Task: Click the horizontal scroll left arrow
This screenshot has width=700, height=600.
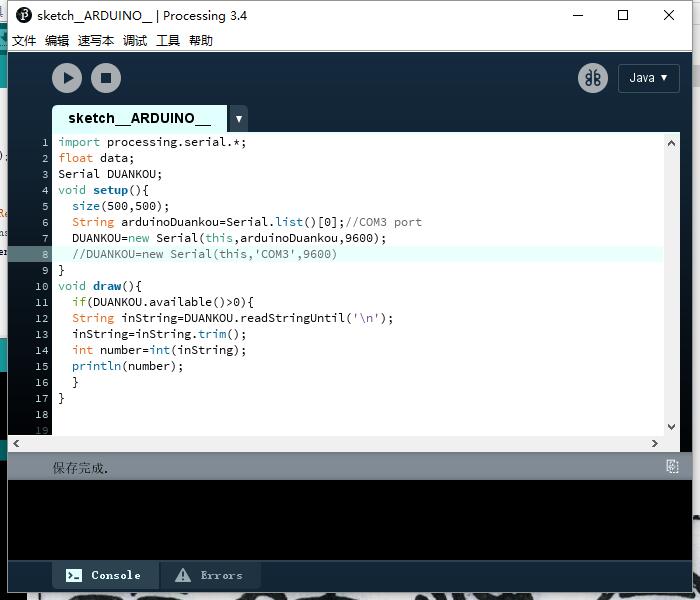Action: pos(17,443)
